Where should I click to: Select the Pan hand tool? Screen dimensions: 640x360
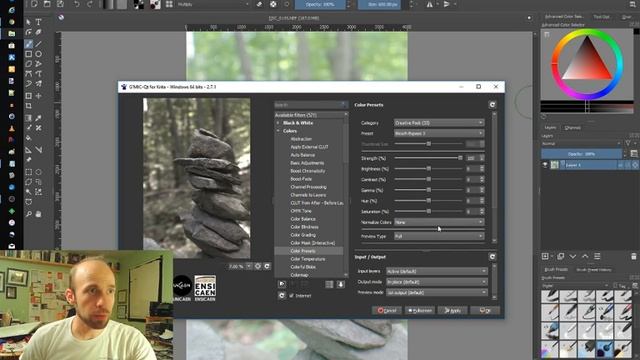[x=38, y=214]
